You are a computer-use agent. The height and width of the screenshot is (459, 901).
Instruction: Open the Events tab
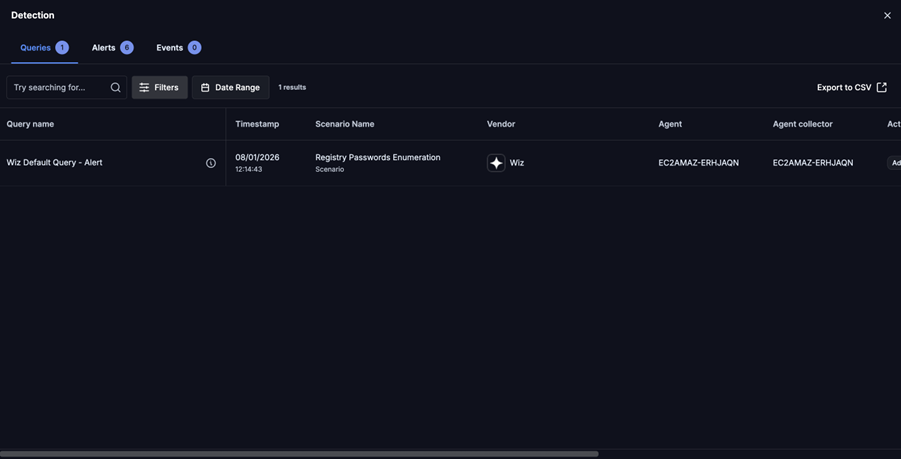click(x=170, y=48)
